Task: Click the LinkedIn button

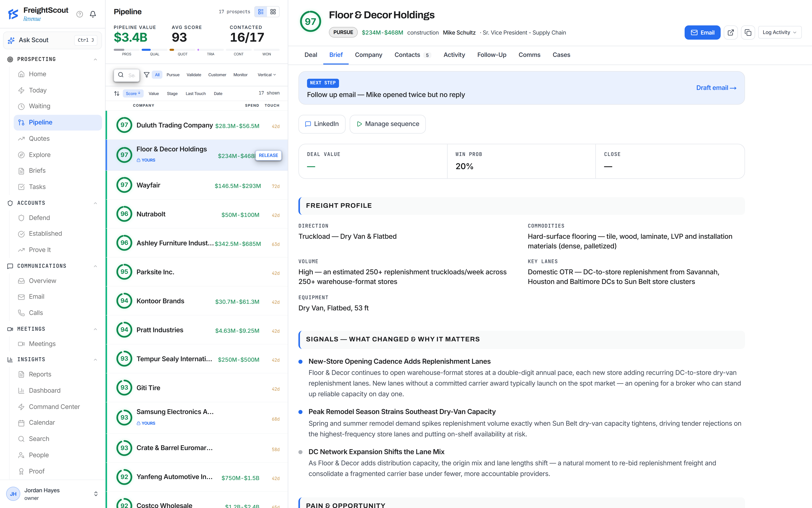Action: pos(322,124)
